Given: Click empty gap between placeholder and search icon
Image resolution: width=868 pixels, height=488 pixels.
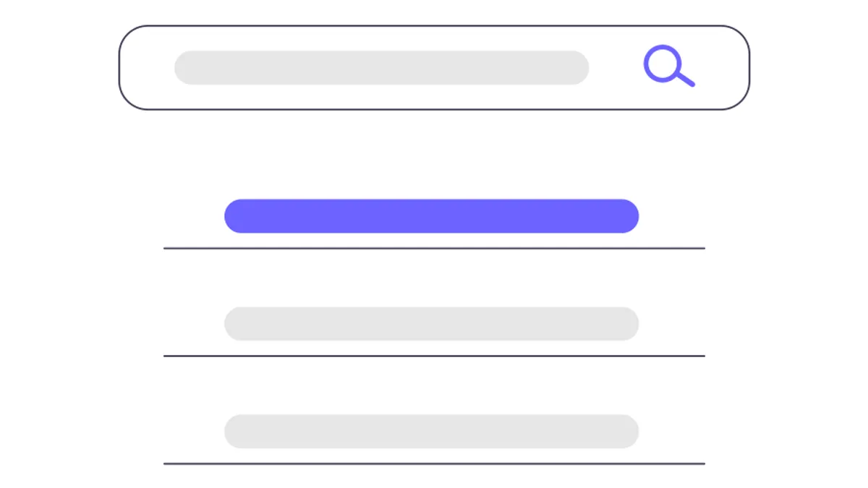Looking at the screenshot, I should pyautogui.click(x=616, y=67).
